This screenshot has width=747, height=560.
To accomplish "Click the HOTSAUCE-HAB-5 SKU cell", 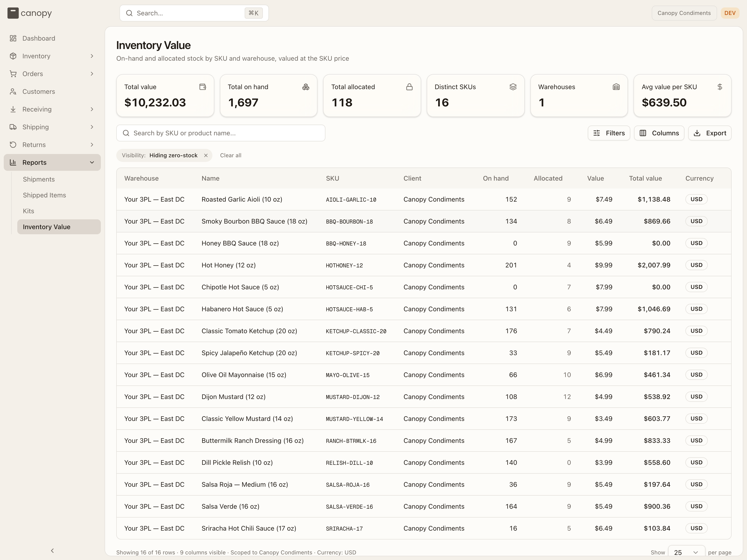I will [x=349, y=310].
